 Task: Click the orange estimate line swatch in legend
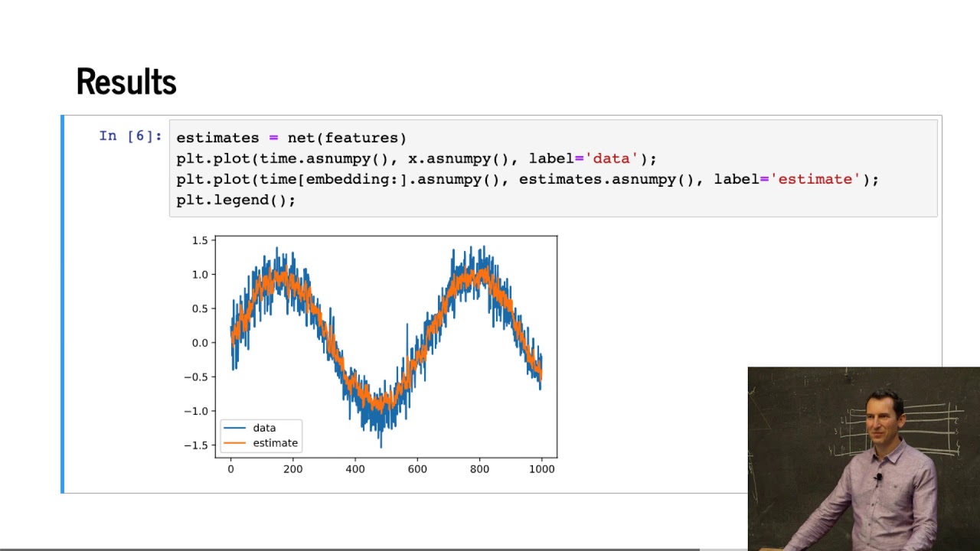click(x=235, y=443)
